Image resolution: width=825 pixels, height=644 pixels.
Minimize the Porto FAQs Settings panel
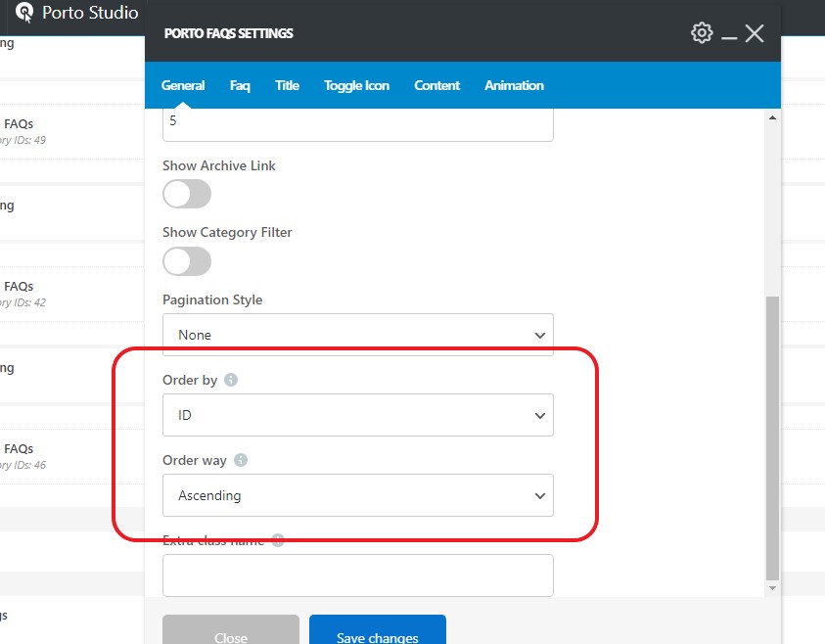tap(729, 35)
